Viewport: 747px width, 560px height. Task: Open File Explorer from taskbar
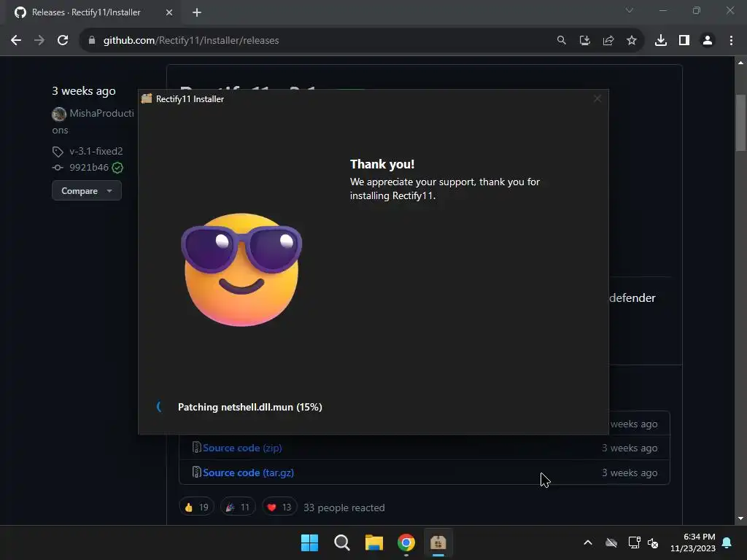374,542
